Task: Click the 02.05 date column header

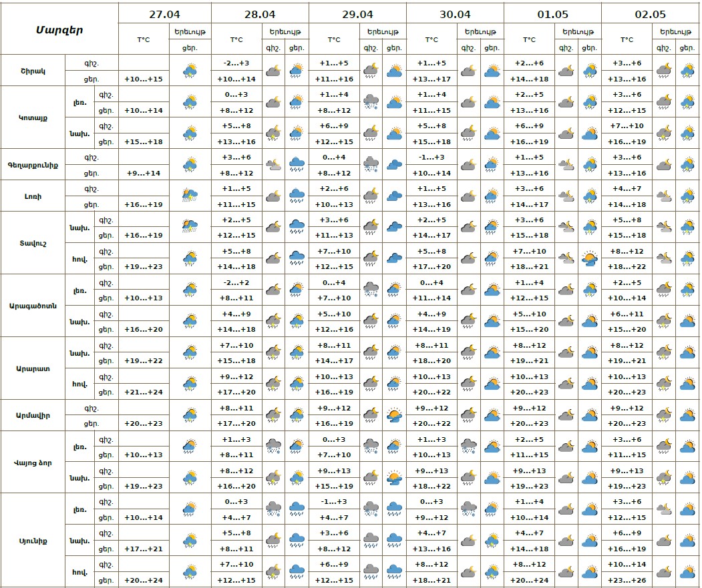Action: pos(650,13)
